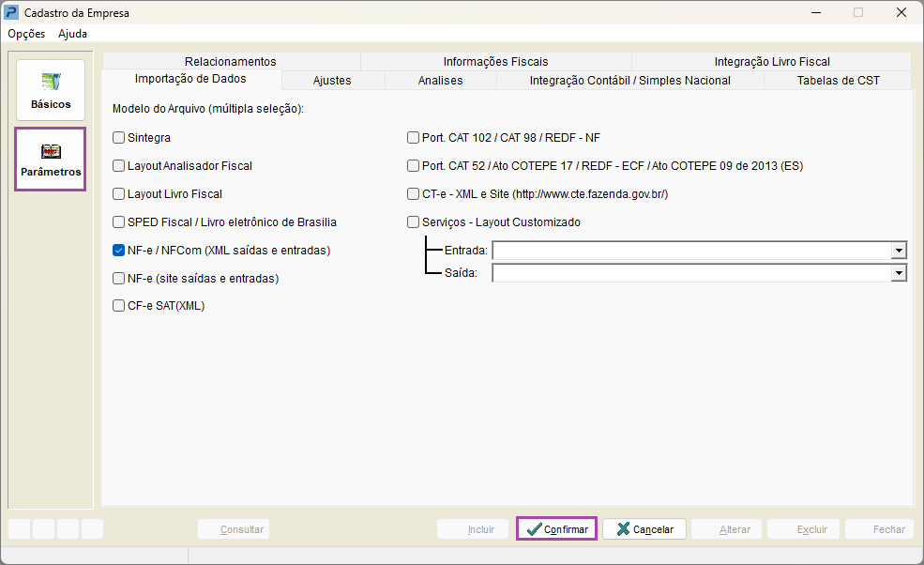Open the Ajuda menu

[x=72, y=34]
